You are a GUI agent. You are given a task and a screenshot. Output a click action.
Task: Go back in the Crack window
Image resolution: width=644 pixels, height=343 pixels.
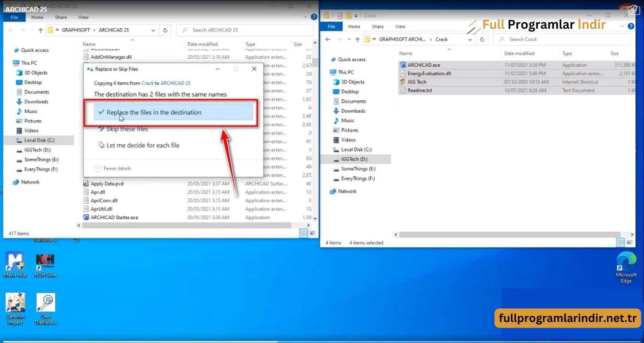tap(328, 39)
